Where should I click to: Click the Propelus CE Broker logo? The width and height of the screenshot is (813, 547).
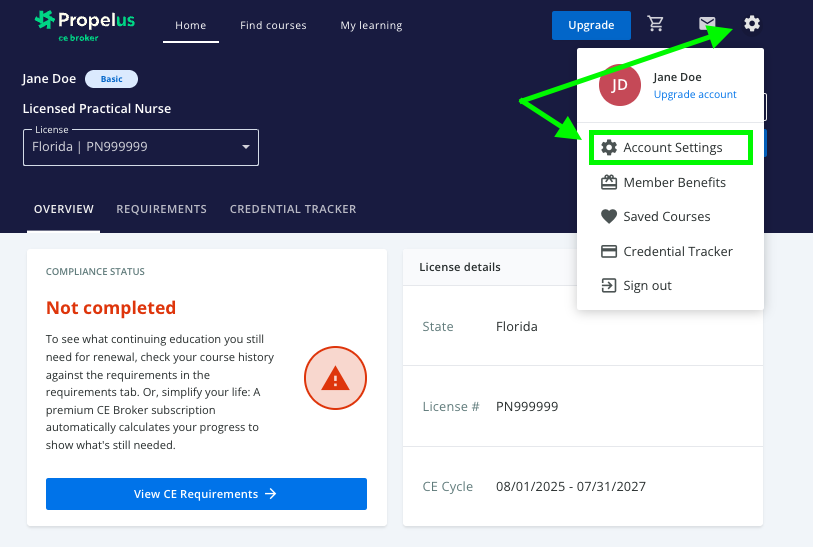tap(84, 25)
